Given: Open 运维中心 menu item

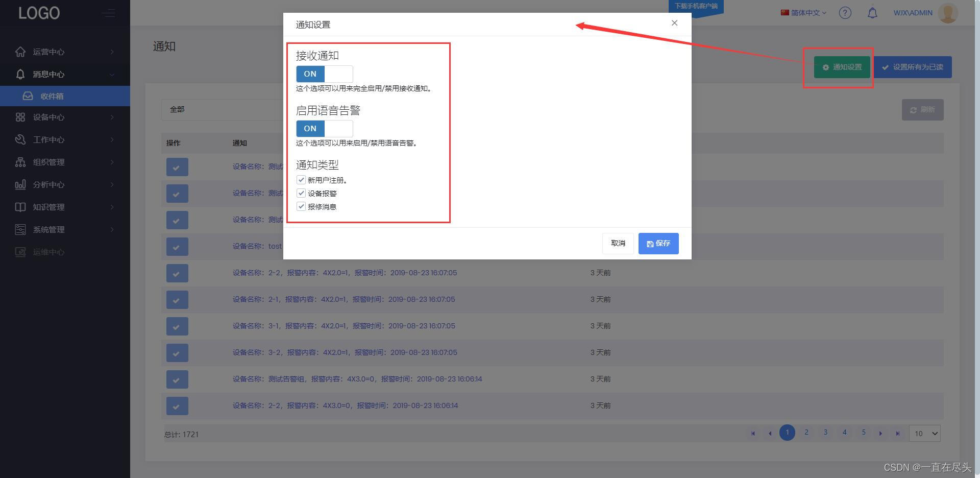Looking at the screenshot, I should coord(65,252).
